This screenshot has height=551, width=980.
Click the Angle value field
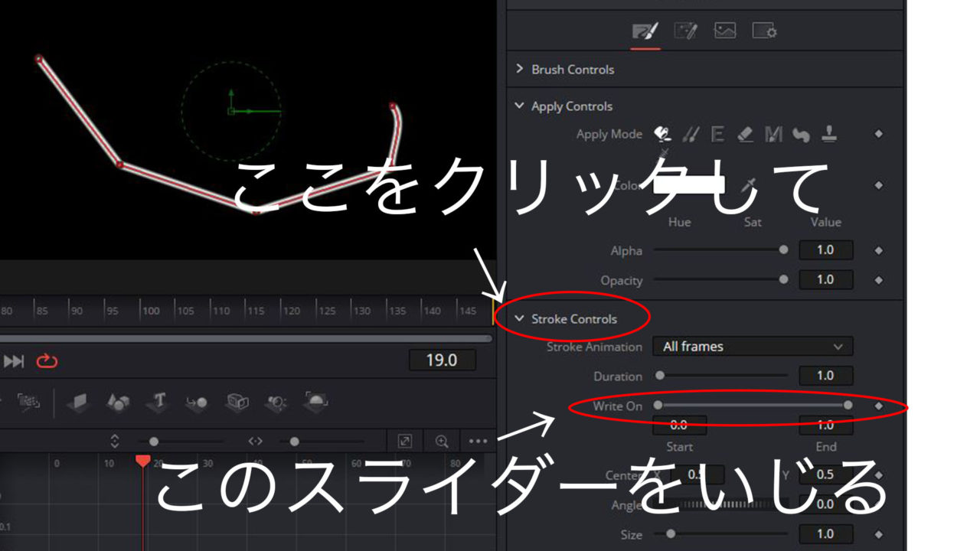click(x=825, y=504)
